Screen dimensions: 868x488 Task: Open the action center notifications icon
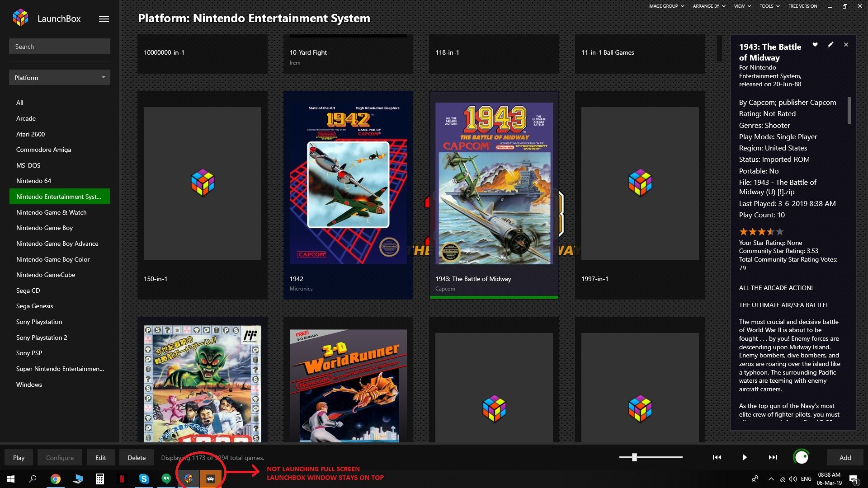coord(854,479)
